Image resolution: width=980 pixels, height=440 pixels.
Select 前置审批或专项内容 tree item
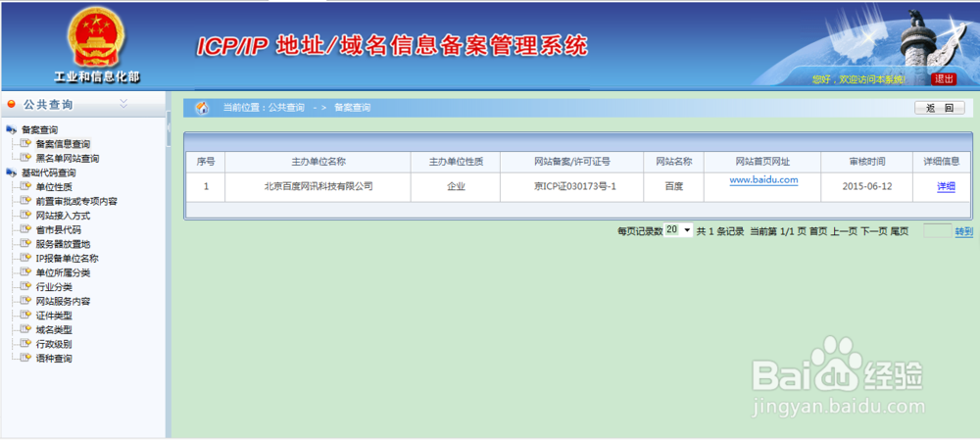pyautogui.click(x=76, y=201)
